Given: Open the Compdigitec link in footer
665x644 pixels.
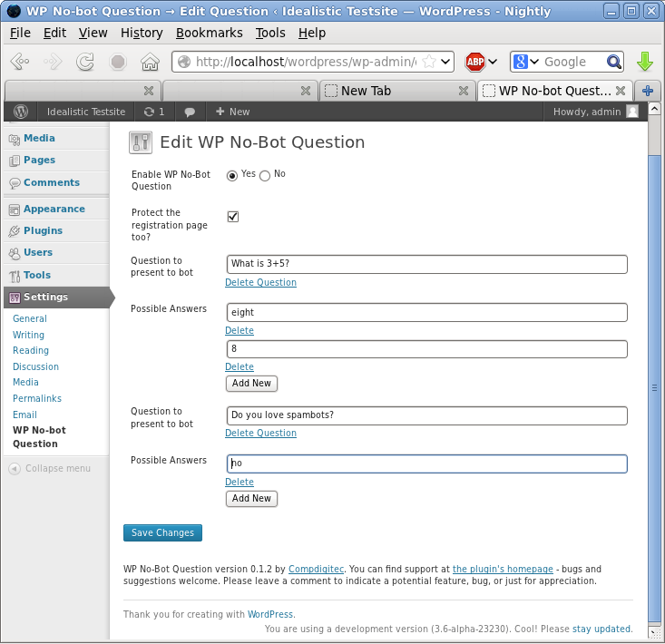Looking at the screenshot, I should point(316,569).
